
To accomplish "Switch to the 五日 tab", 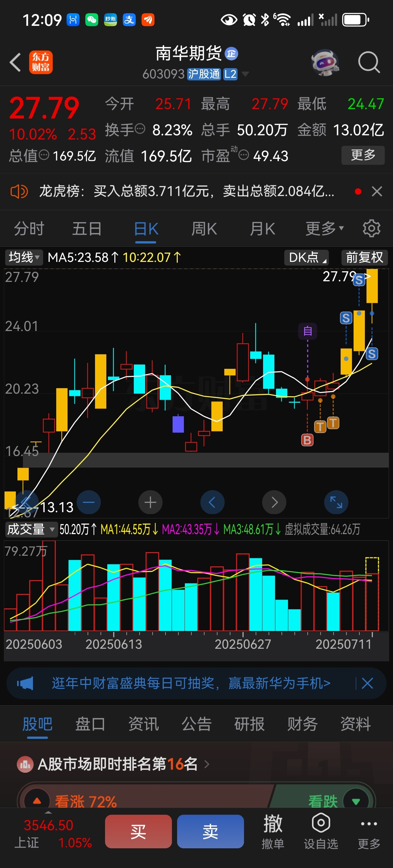I will pyautogui.click(x=87, y=228).
